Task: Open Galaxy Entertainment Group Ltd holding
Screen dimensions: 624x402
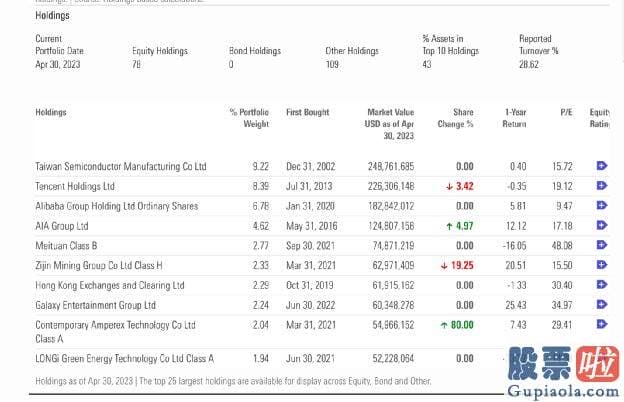Action: tap(95, 305)
